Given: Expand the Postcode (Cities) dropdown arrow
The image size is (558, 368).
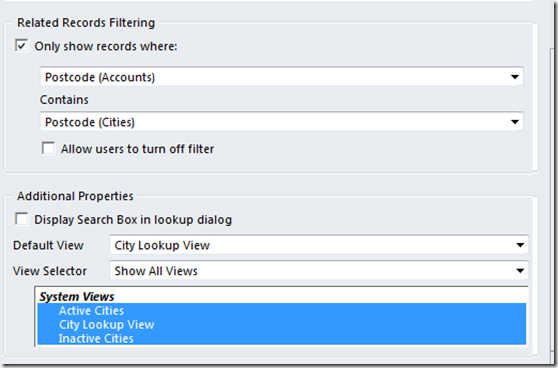Looking at the screenshot, I should point(515,122).
